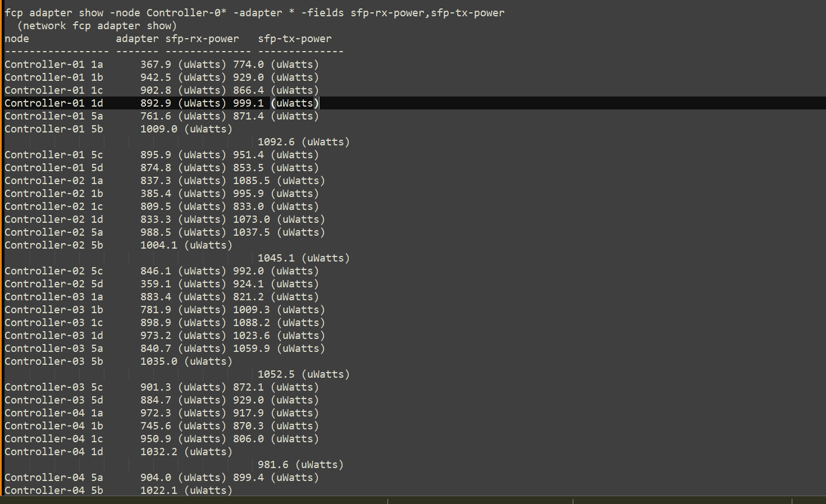Click the 359.1 rx-power value
Viewport: 826px width, 504px height.
point(156,284)
